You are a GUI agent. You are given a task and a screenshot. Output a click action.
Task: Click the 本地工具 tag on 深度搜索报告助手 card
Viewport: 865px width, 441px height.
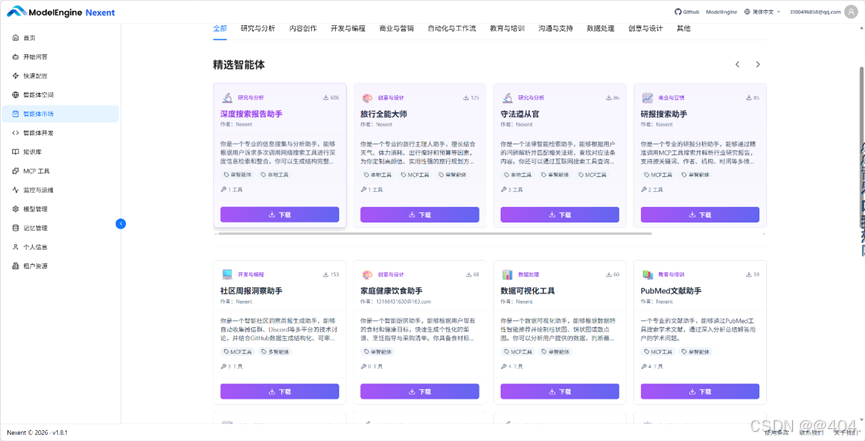pos(275,174)
